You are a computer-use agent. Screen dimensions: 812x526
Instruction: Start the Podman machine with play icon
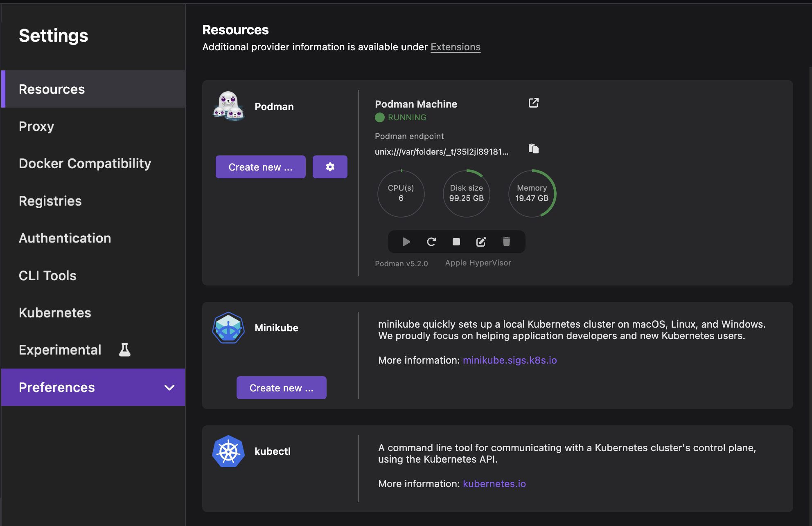[x=406, y=242]
